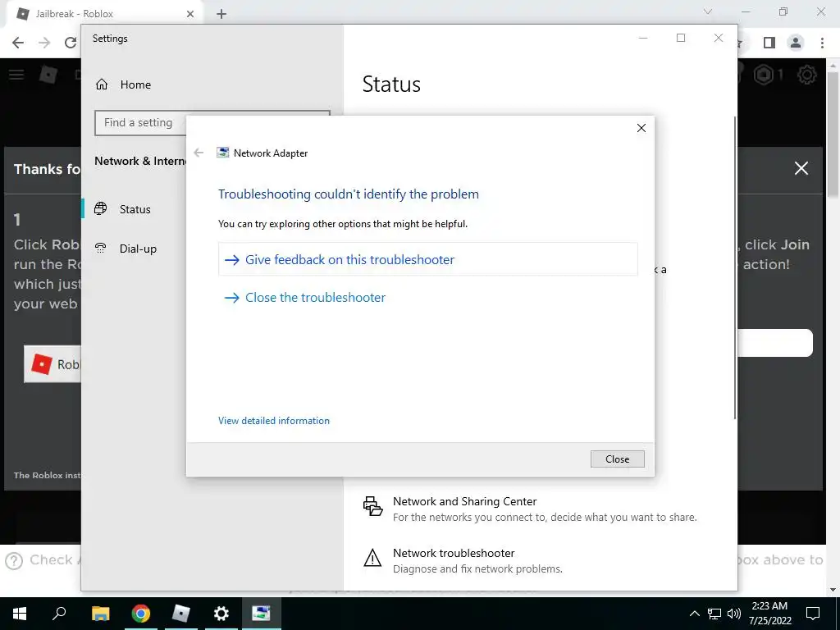Click the Roblox logo in page header
Viewport: 840px width, 630px height.
pyautogui.click(x=48, y=75)
